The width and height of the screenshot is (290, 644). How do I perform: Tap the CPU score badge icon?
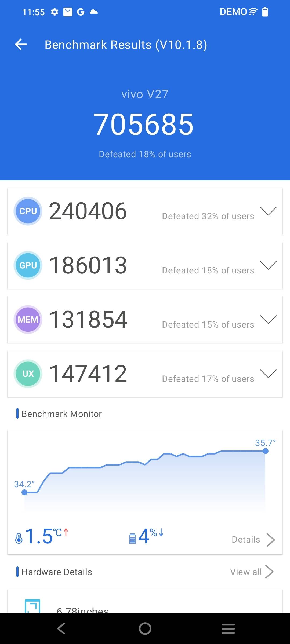tap(28, 211)
